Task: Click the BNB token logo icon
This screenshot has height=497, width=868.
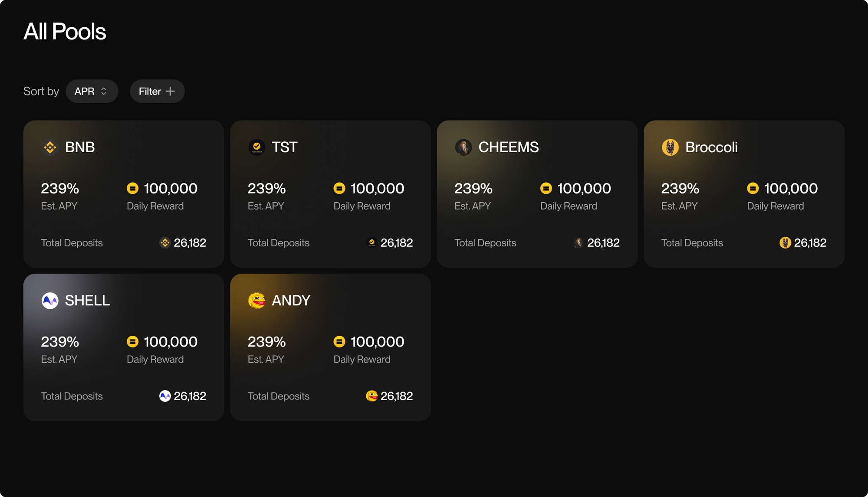Action: [50, 147]
